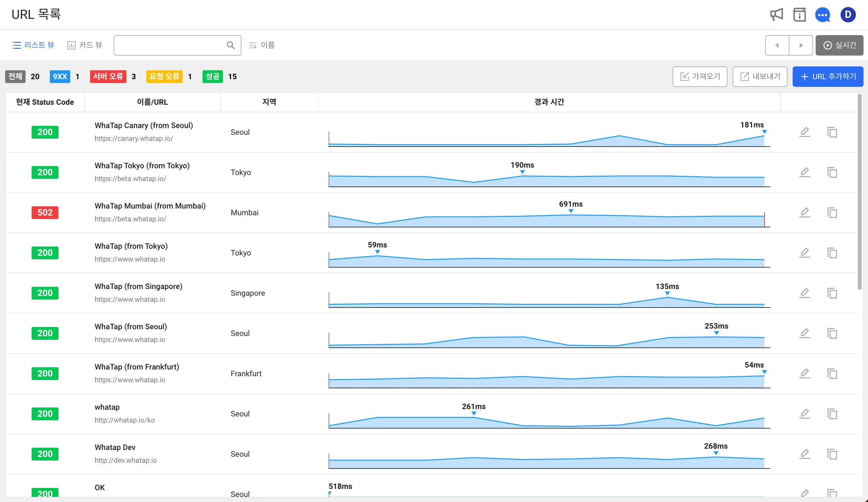Image resolution: width=868 pixels, height=502 pixels.
Task: Open the announcements megaphone icon
Action: pyautogui.click(x=776, y=15)
